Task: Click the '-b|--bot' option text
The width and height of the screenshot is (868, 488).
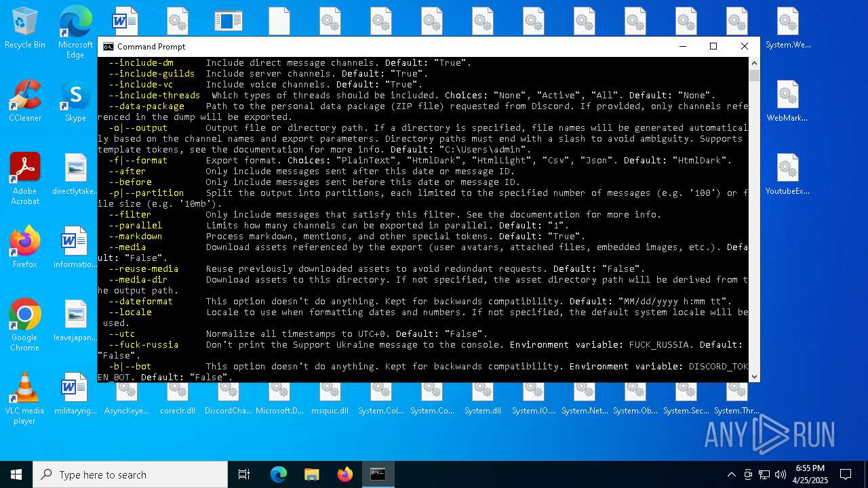Action: (x=130, y=367)
